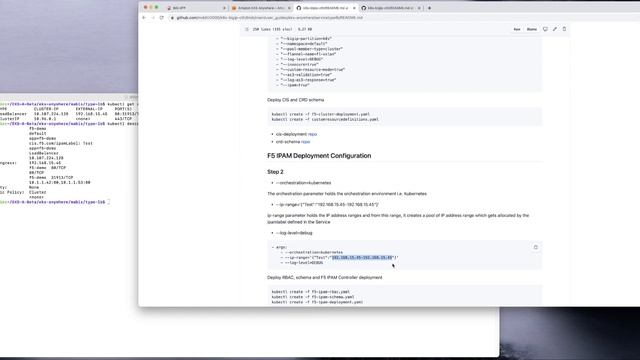Image resolution: width=640 pixels, height=360 pixels.
Task: Click the browser back arrow
Action: pyautogui.click(x=144, y=18)
